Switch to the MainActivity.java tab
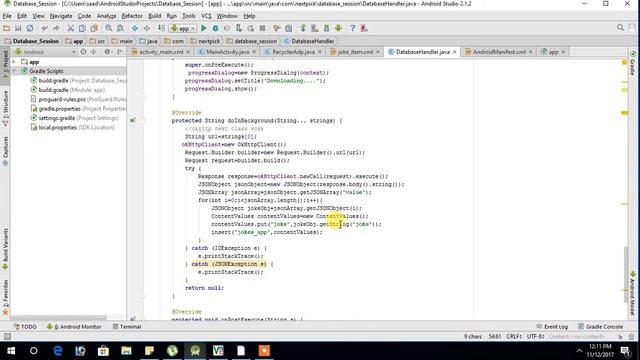The height and width of the screenshot is (360, 640). [227, 52]
